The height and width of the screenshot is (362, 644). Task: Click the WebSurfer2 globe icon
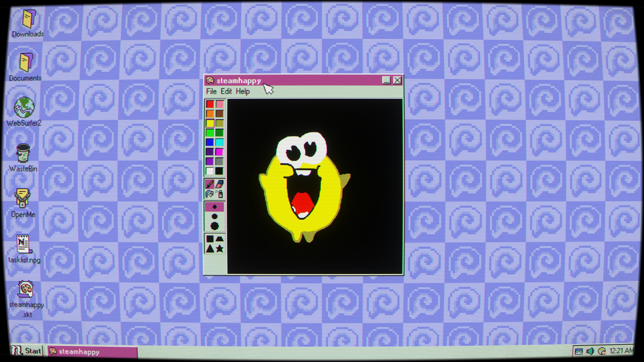click(24, 107)
